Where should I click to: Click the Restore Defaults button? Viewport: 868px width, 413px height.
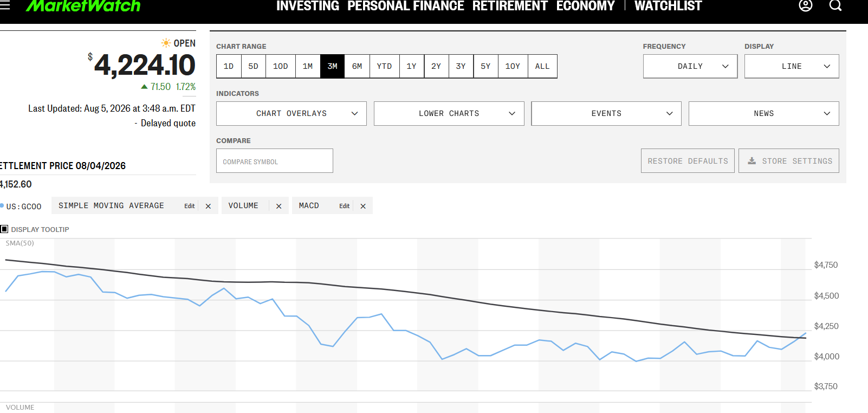coord(688,161)
